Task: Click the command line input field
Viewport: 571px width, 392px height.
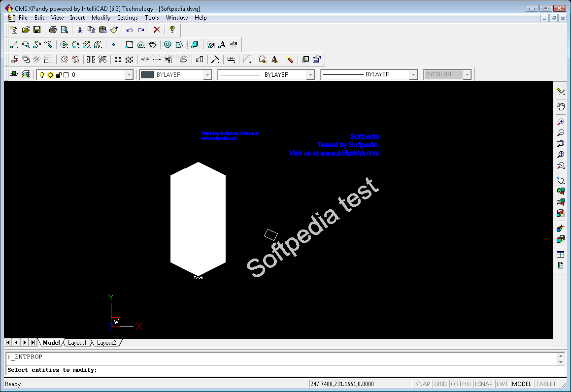Action: click(286, 370)
